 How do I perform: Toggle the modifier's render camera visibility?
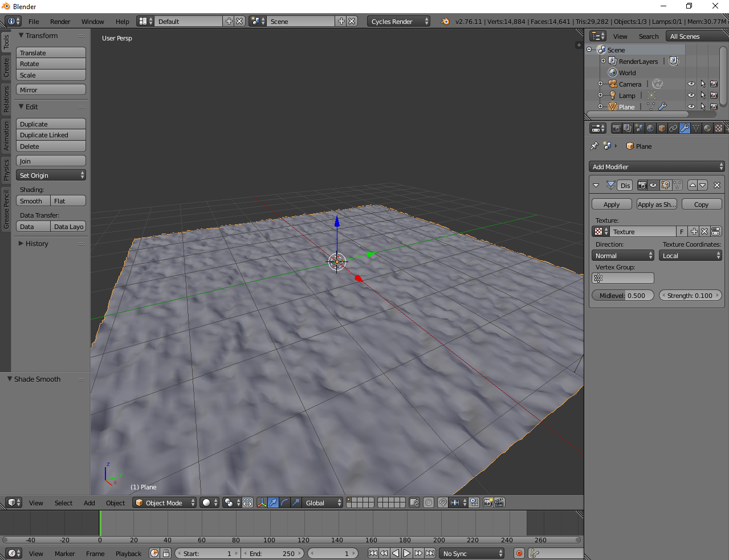pyautogui.click(x=642, y=185)
